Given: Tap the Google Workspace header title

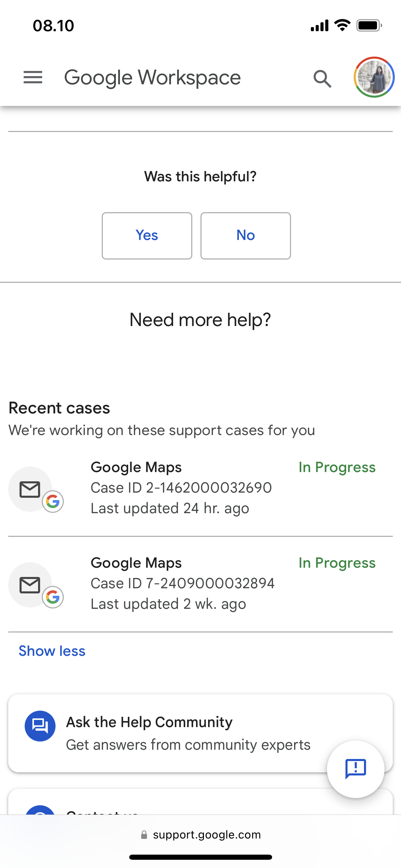Looking at the screenshot, I should (153, 78).
